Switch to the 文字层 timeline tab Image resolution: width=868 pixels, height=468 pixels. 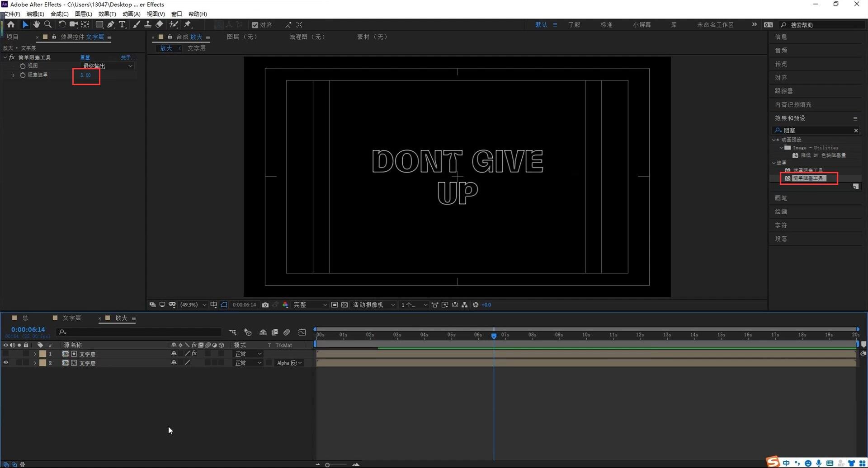(x=71, y=318)
